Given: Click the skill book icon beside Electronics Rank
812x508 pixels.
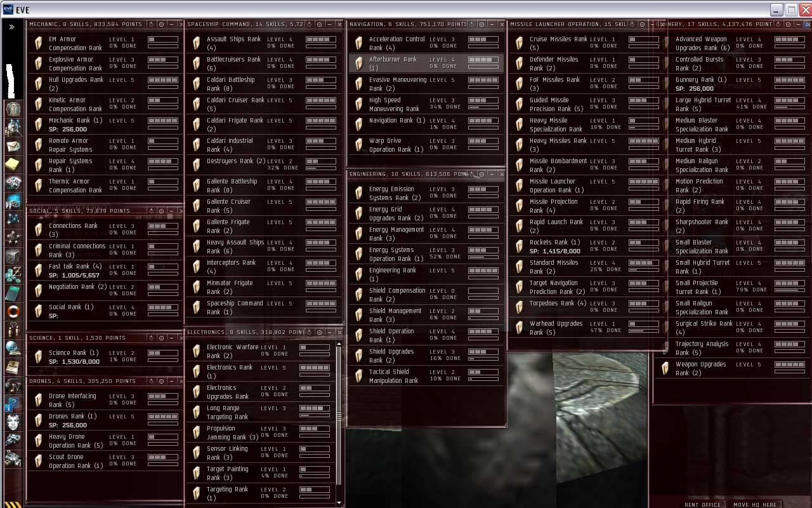Looking at the screenshot, I should click(x=196, y=371).
